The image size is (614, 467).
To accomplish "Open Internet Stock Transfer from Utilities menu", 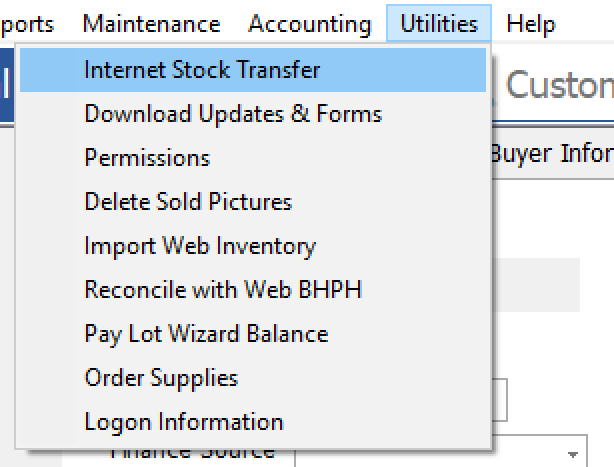I will (x=202, y=70).
